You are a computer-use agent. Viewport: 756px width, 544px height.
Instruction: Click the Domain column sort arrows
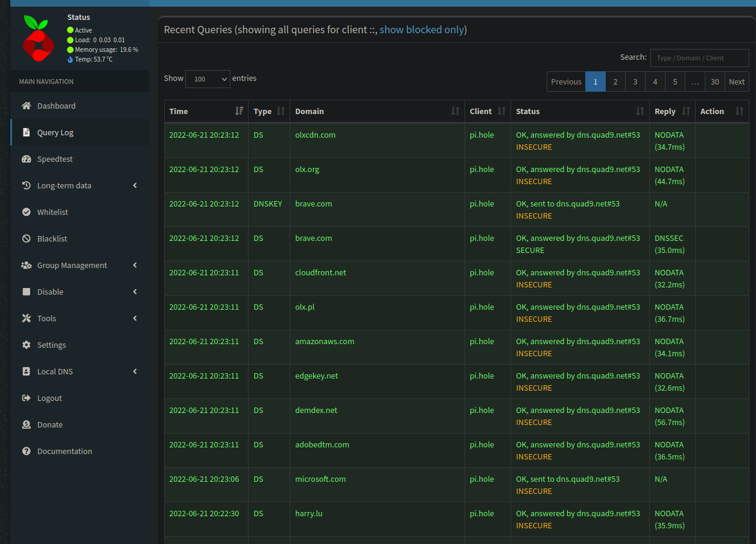456,111
